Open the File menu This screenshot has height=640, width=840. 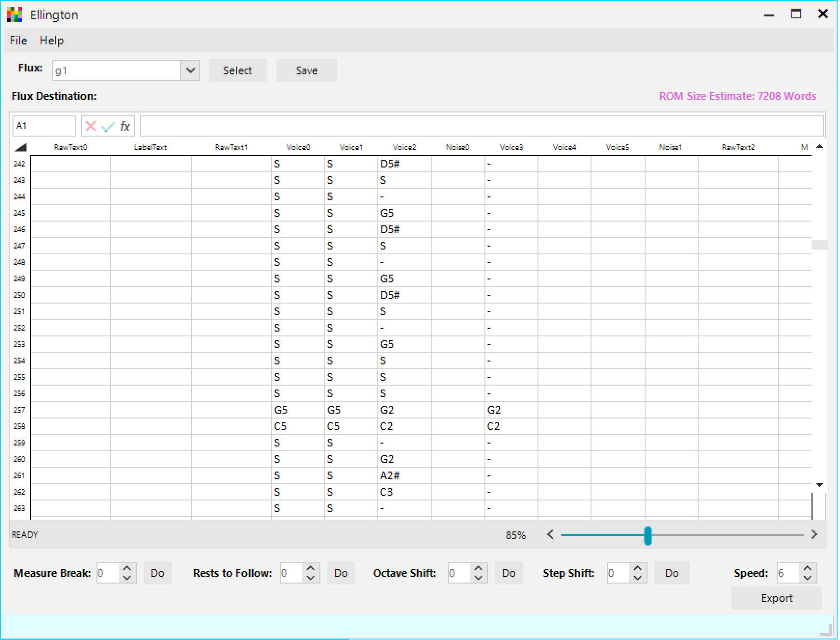click(x=18, y=41)
